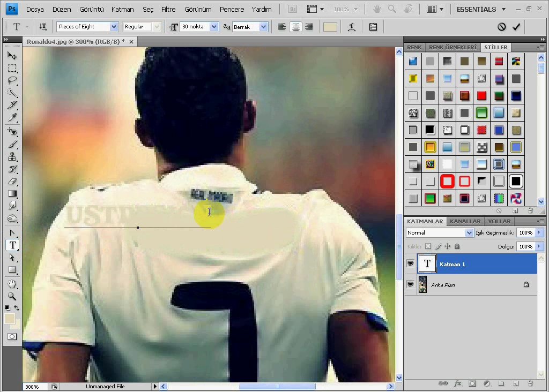Switch to the YOLLAR tab

click(x=499, y=221)
